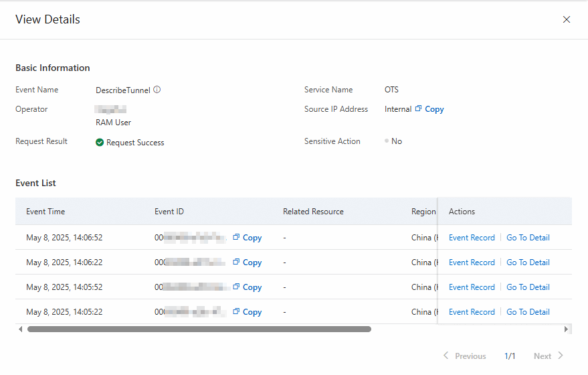Screen dimensions: 588x375
Task: Go To Detail for 14:05:22 event
Action: click(528, 312)
